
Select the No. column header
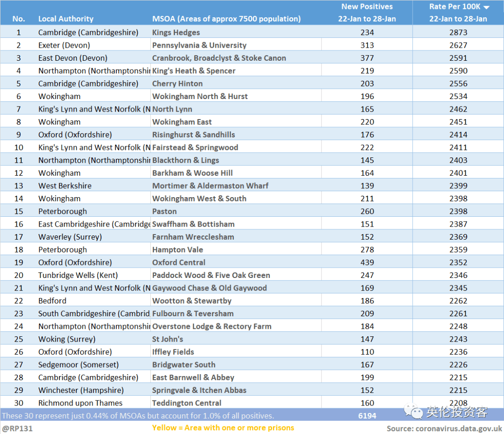point(19,19)
